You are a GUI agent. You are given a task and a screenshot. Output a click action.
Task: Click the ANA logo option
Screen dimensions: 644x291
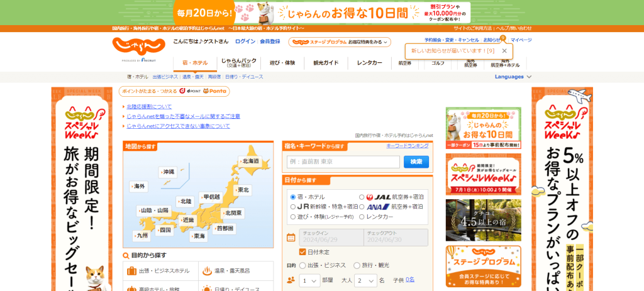[378, 207]
